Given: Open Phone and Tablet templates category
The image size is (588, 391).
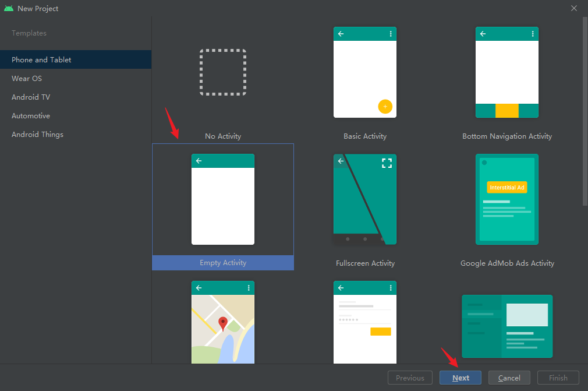Looking at the screenshot, I should pyautogui.click(x=76, y=59).
